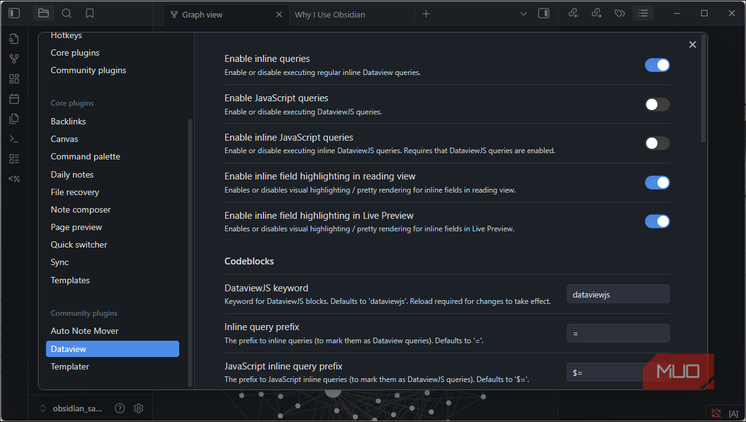Edit the Inline query prefix field
Viewport: 746px width, 422px height.
(x=618, y=334)
